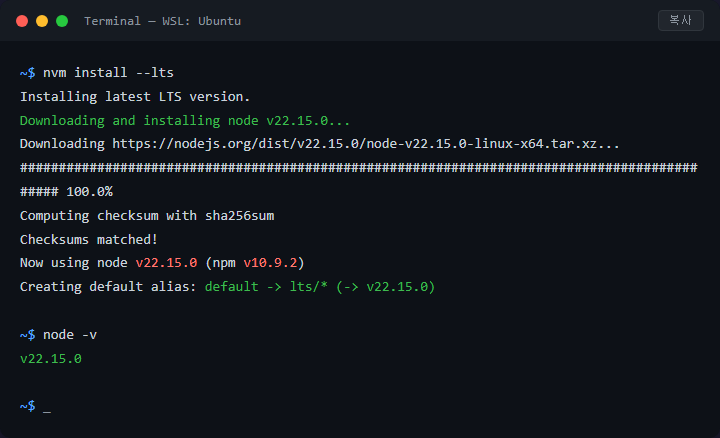This screenshot has width=720, height=438.
Task: Click the 'Checksums matched!' line
Action: pos(89,239)
